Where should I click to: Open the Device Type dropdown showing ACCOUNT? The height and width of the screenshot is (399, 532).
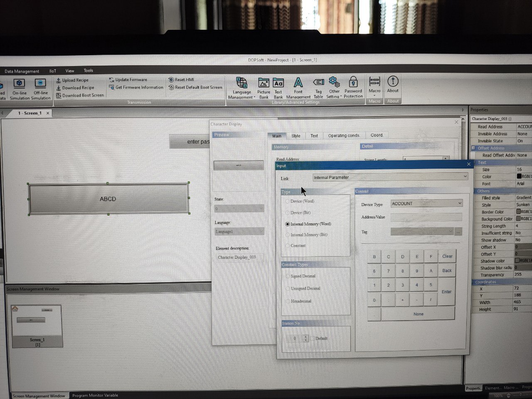[426, 203]
